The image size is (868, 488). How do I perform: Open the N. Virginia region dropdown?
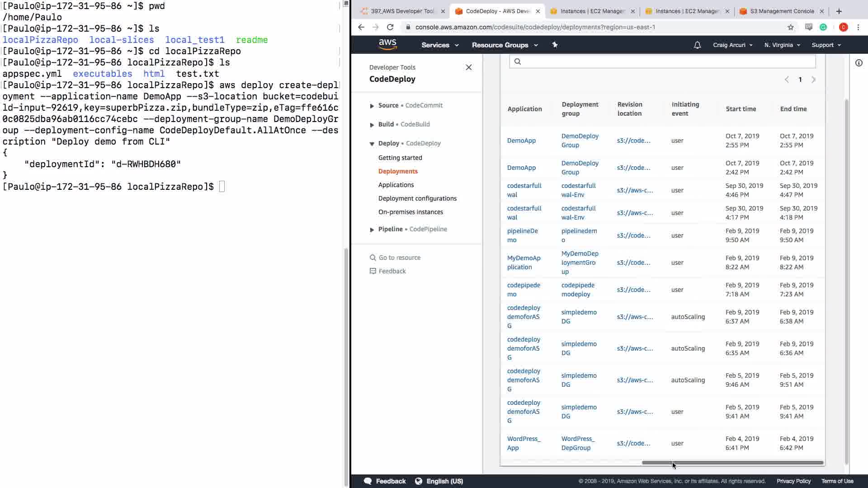[x=782, y=45]
